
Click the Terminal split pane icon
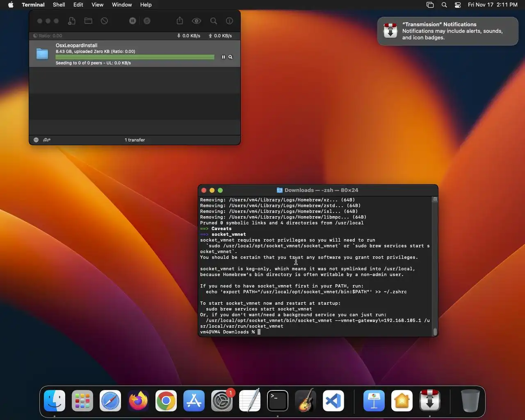(435, 199)
